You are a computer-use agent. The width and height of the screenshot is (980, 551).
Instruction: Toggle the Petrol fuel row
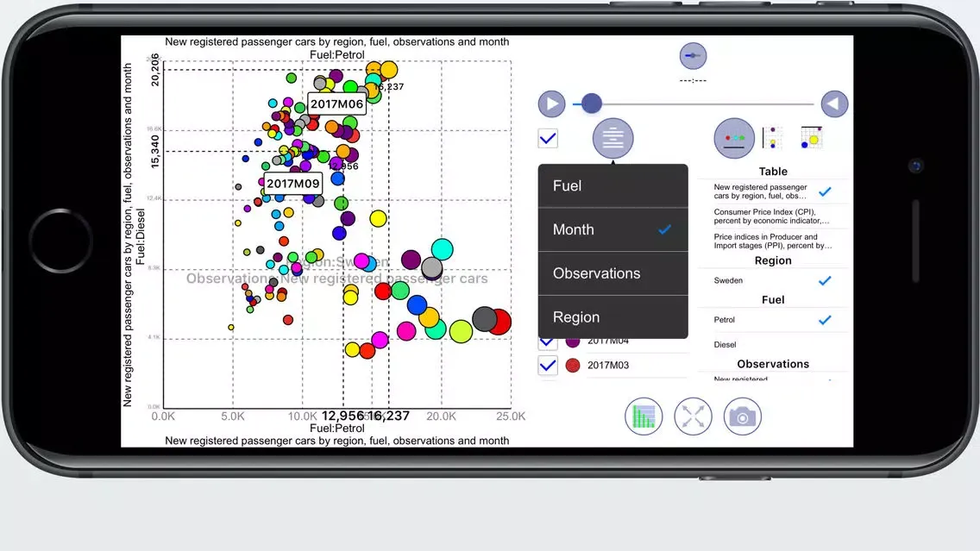point(773,320)
